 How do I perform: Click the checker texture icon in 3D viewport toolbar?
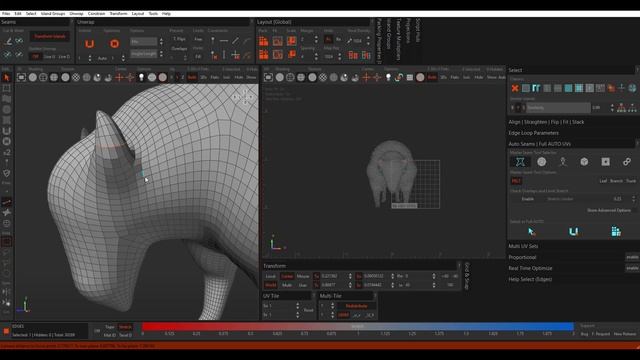76,77
